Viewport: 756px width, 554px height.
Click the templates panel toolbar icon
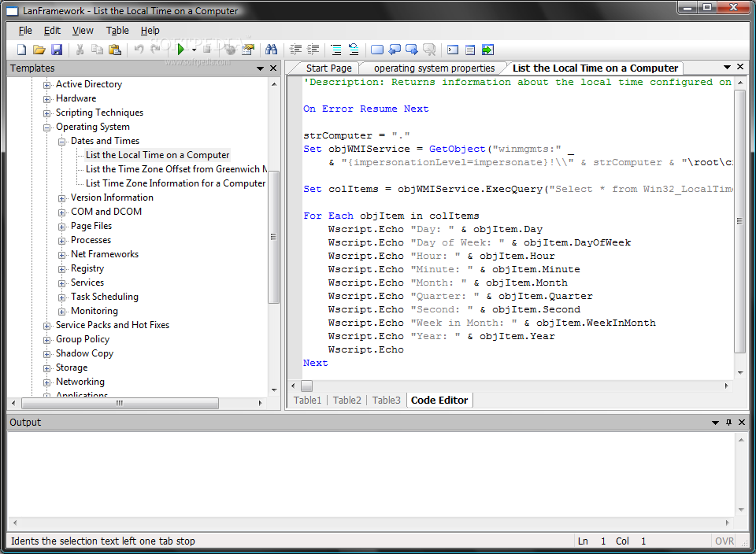click(x=470, y=50)
